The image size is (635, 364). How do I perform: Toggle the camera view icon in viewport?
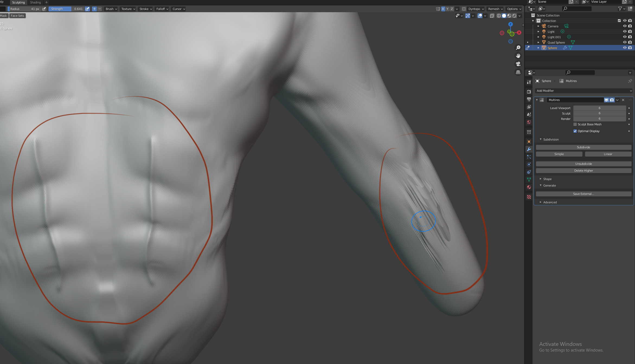pos(518,64)
